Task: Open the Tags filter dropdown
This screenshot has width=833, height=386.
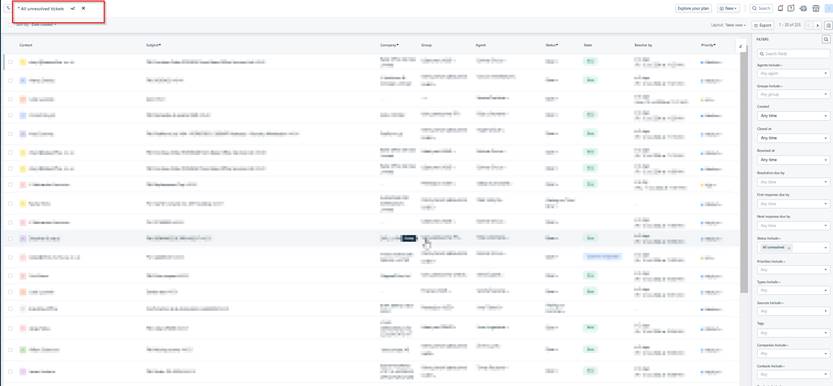Action: [793, 333]
